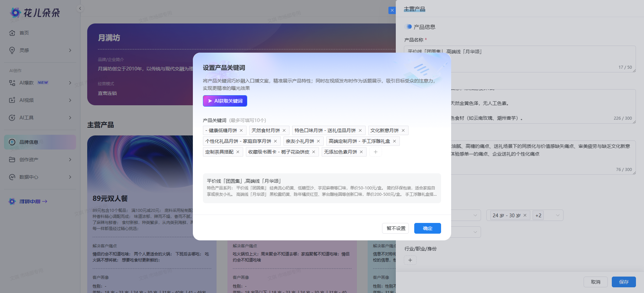Add an 行业/职业/身份 entry

[x=410, y=260]
